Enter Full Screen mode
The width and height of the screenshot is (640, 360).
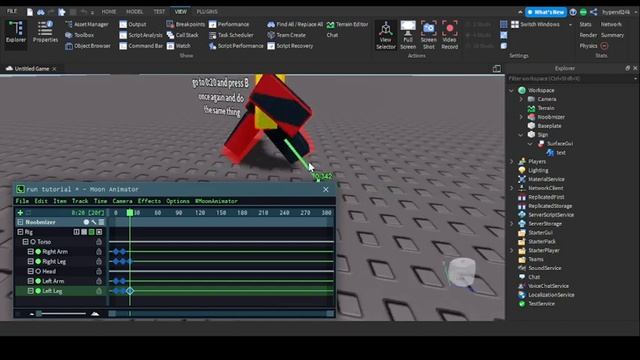pos(408,35)
